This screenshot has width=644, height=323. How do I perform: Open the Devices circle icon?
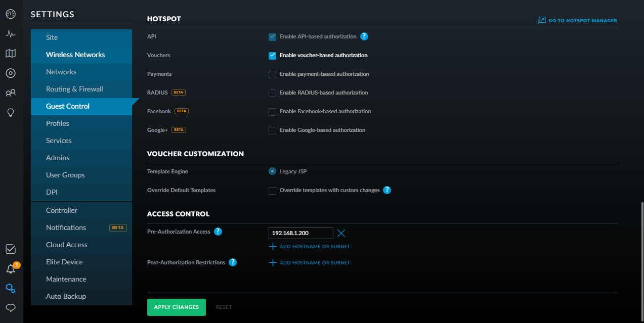(x=10, y=73)
